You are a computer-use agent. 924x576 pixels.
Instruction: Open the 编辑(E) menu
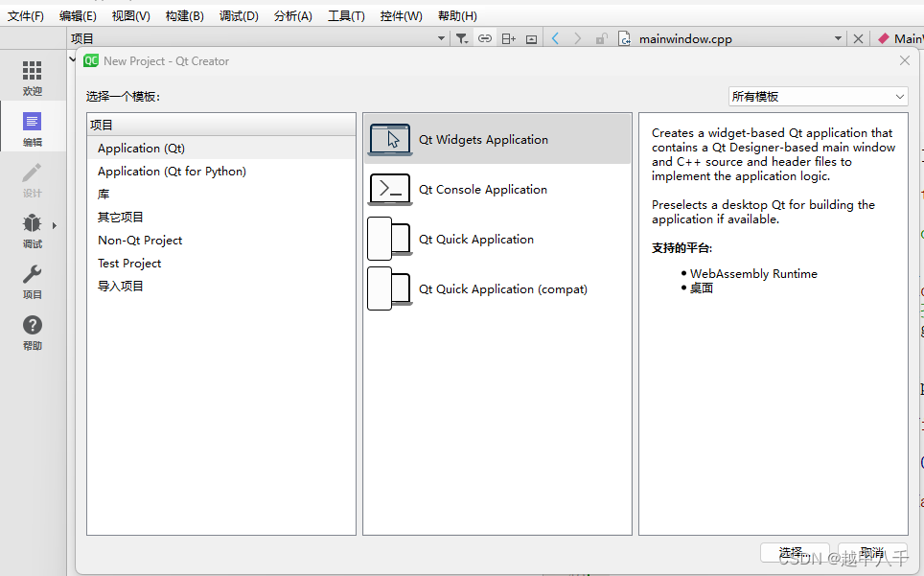coord(78,16)
